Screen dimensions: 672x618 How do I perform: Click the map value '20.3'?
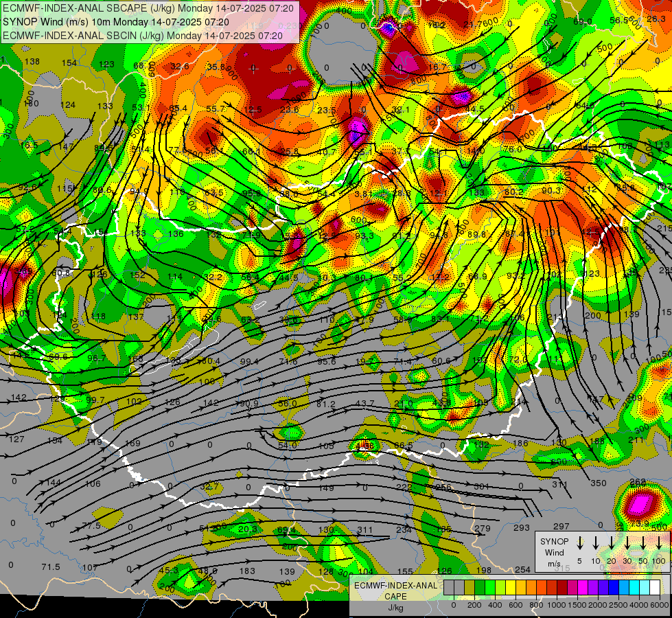247,529
